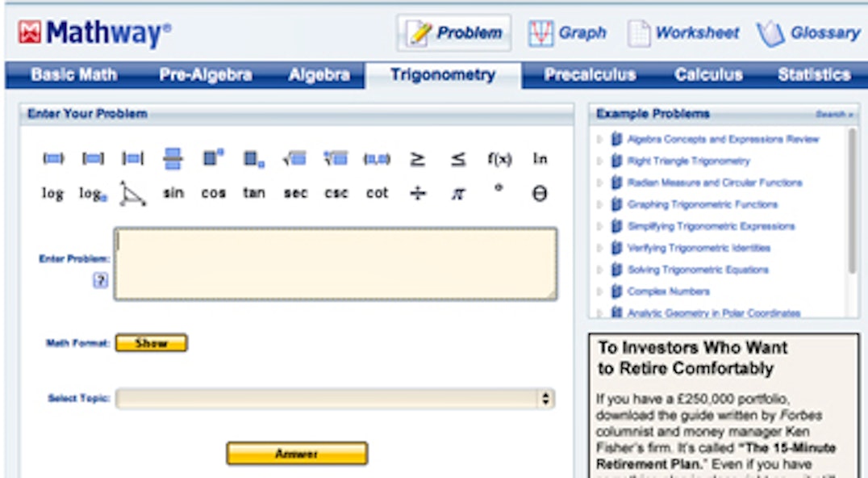Click the yellow Show button for Math Format

point(151,343)
